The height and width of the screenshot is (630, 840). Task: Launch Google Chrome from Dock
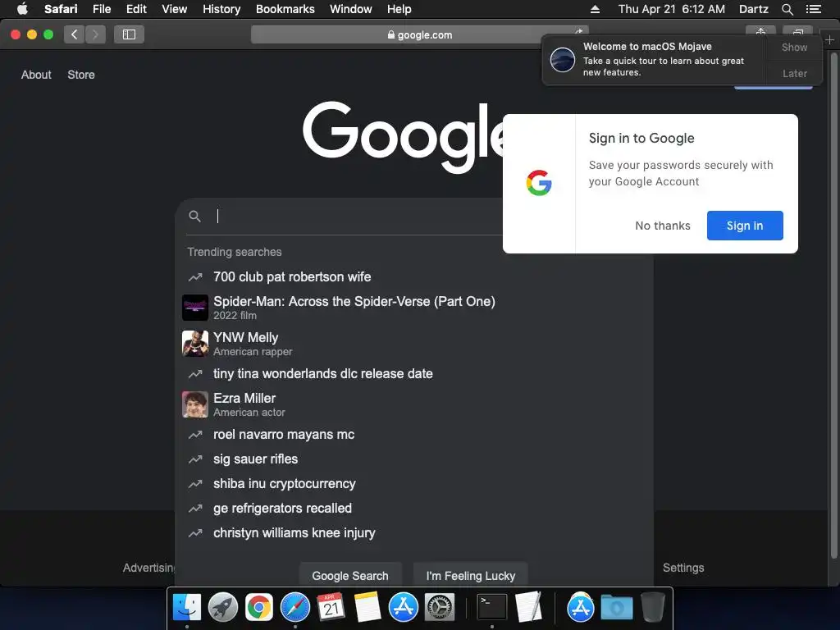point(258,608)
